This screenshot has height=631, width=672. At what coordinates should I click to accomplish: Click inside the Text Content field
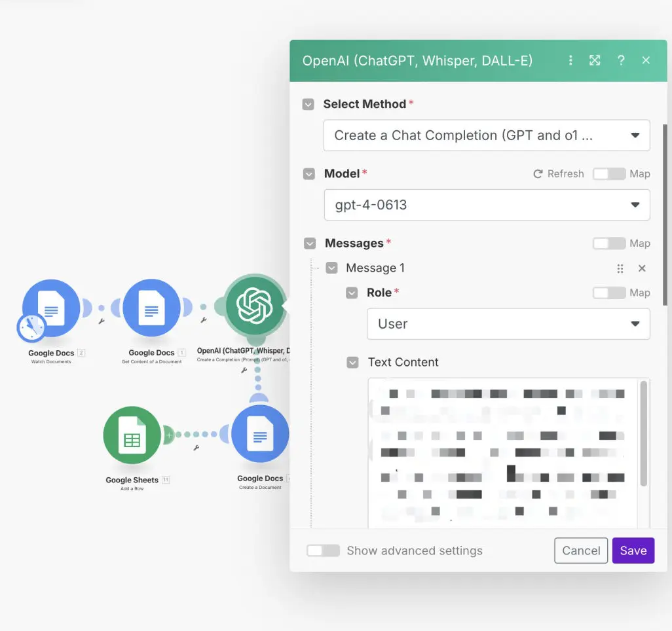(502, 452)
